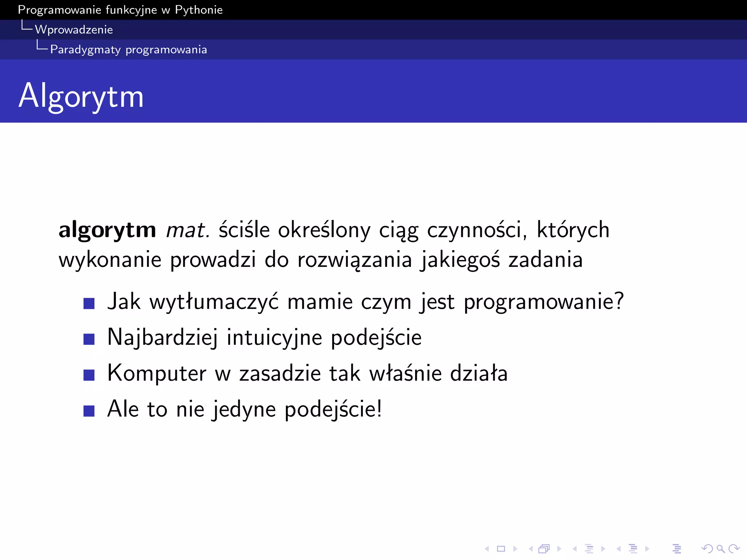Go to previous frame arrow
The height and width of the screenshot is (560, 747).
[531, 549]
